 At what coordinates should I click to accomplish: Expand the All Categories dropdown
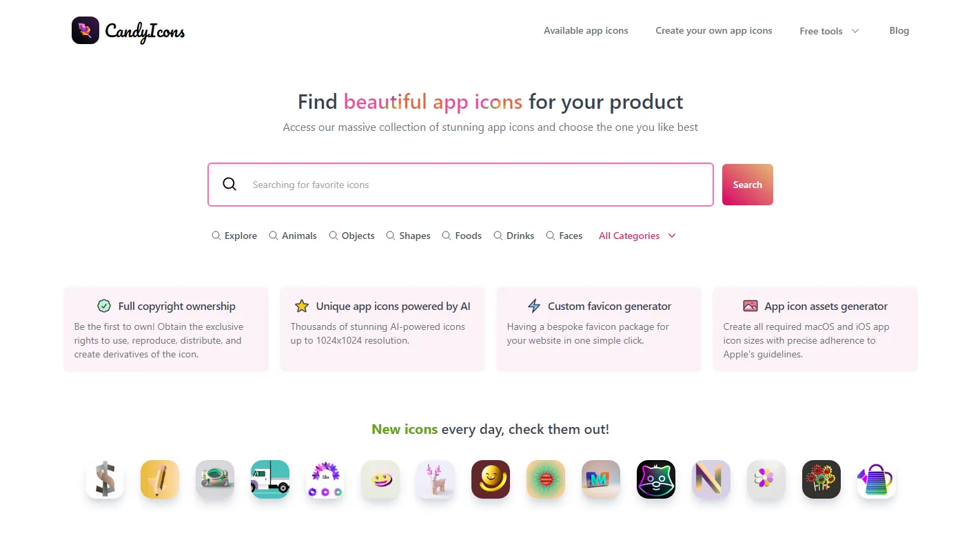635,236
